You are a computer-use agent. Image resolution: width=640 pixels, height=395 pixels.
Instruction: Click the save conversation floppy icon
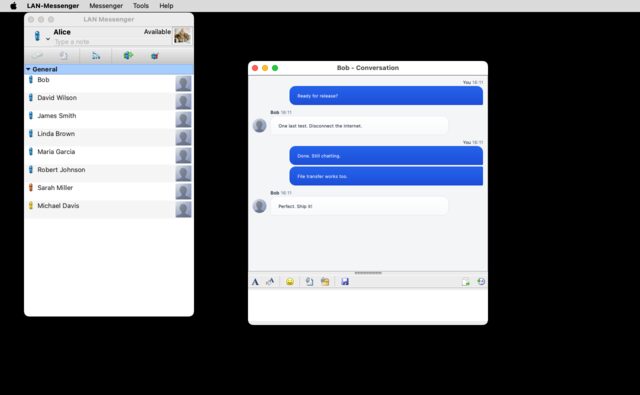pyautogui.click(x=345, y=282)
